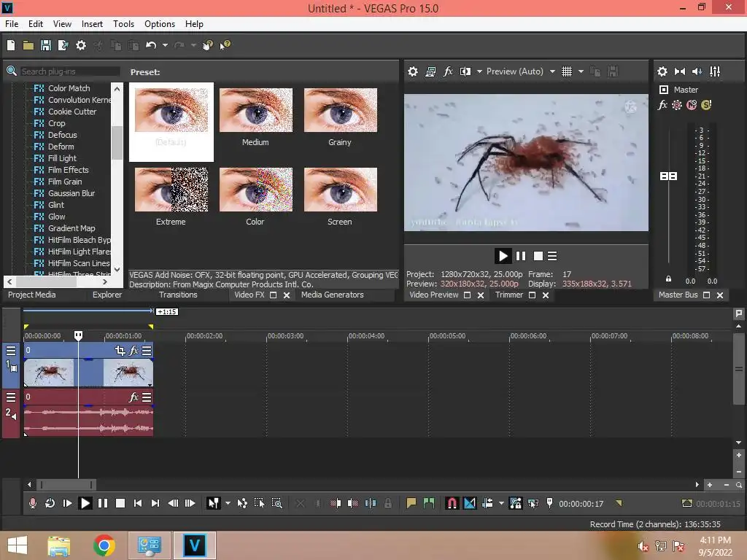Open the Tools menu
The height and width of the screenshot is (560, 747).
(x=123, y=24)
